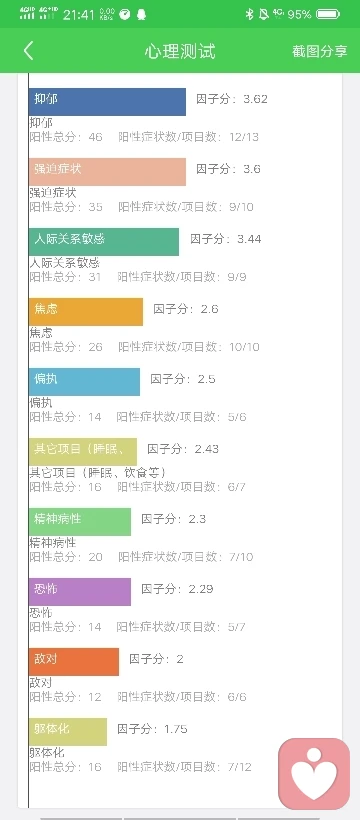The image size is (360, 820).
Task: Tap the back arrow in header
Action: click(28, 51)
